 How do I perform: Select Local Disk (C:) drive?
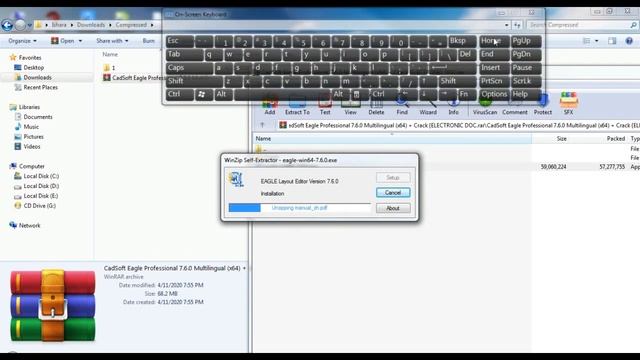coord(41,176)
